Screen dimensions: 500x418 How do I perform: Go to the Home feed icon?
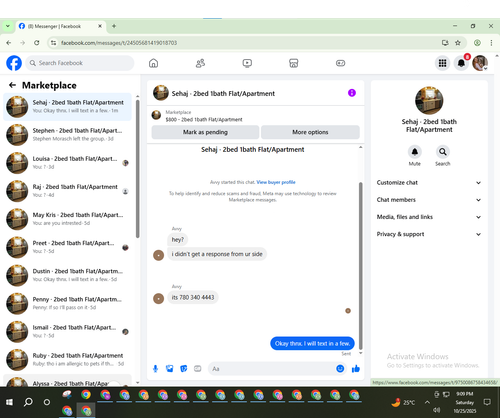tap(153, 63)
